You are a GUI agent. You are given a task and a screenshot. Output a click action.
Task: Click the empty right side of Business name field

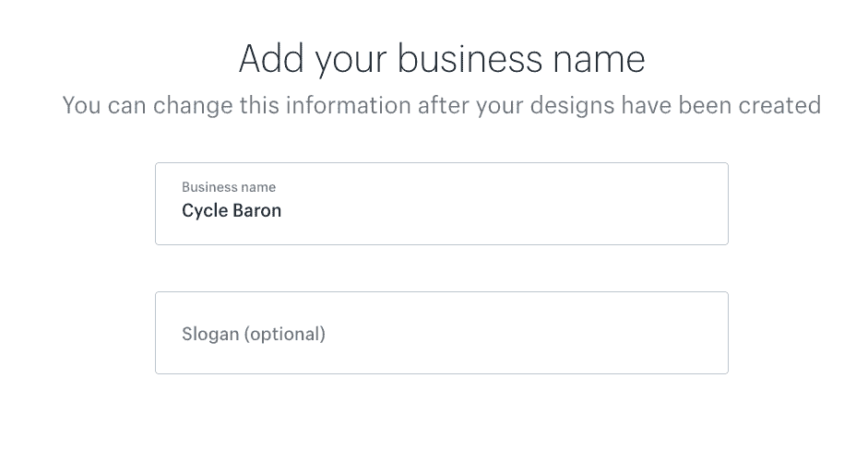(600, 204)
